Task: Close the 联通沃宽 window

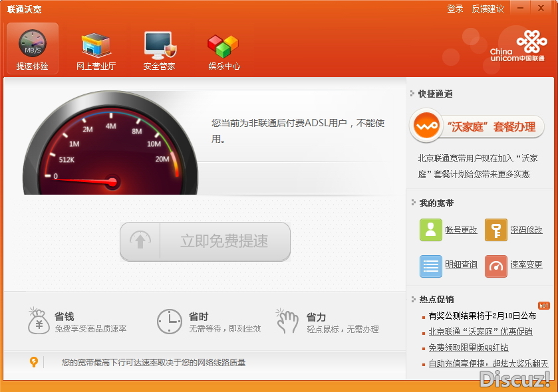Action: point(541,8)
